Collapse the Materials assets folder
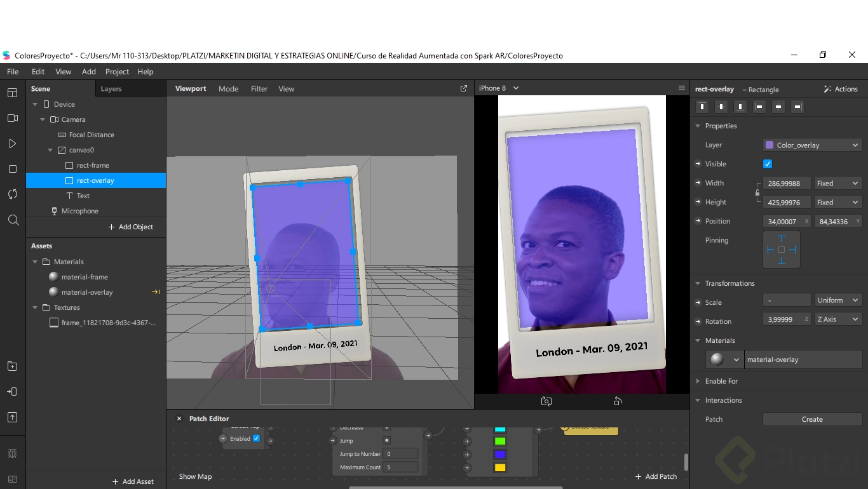 [35, 262]
